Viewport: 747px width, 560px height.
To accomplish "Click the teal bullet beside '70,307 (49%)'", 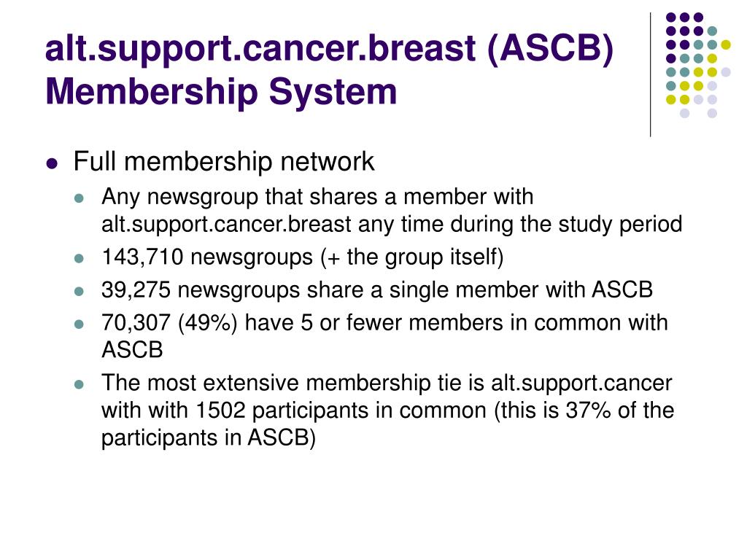I will [x=79, y=324].
